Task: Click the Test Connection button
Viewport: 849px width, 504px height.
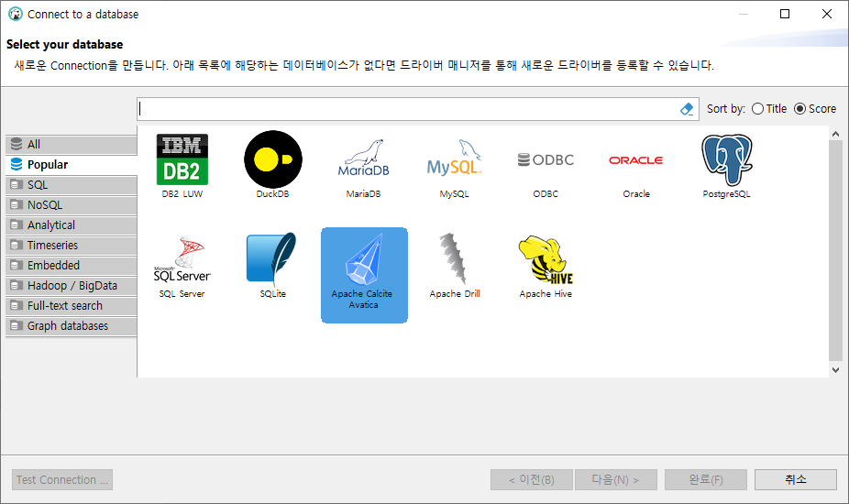Action: click(62, 479)
